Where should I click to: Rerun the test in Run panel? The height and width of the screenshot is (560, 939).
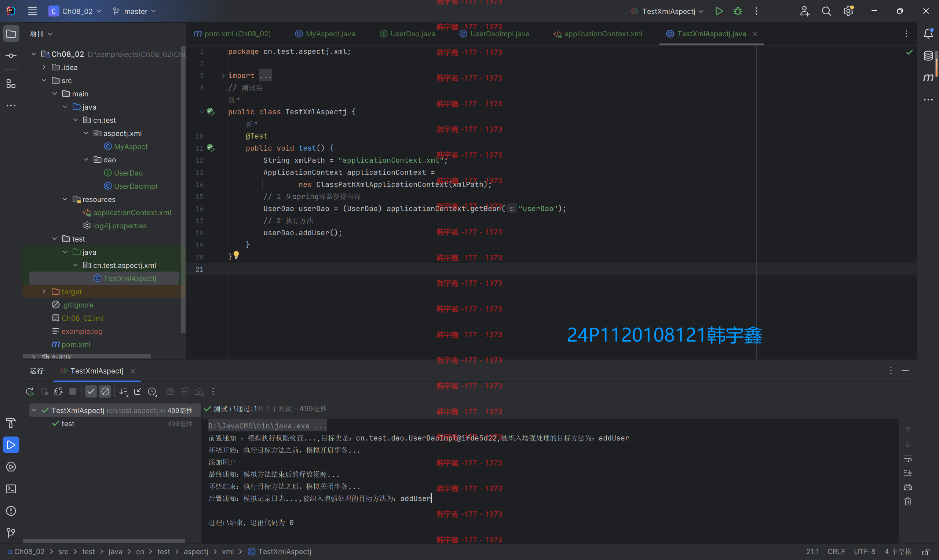[30, 391]
